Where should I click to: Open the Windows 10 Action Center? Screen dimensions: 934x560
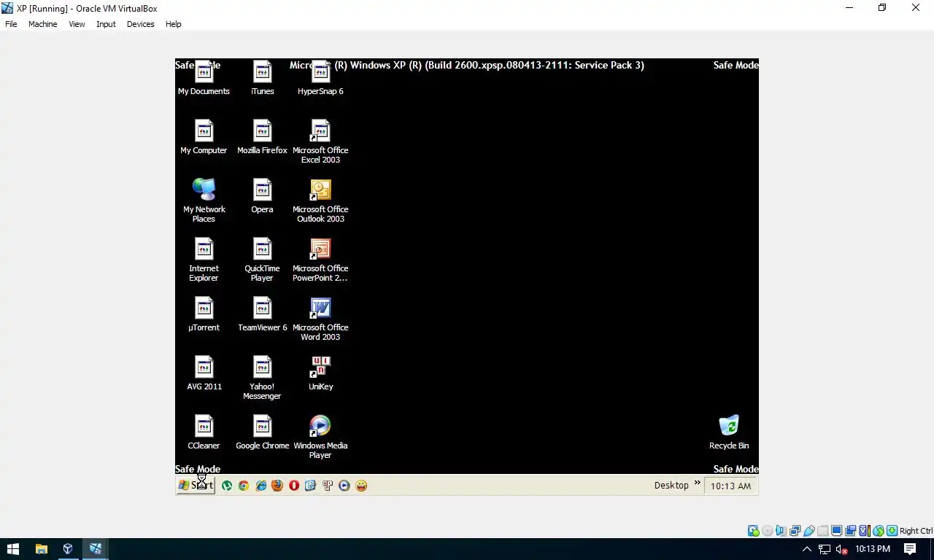(910, 549)
